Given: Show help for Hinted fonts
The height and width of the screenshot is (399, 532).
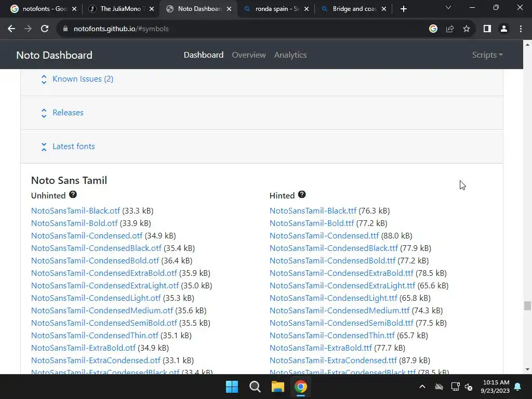Looking at the screenshot, I should pos(302,194).
